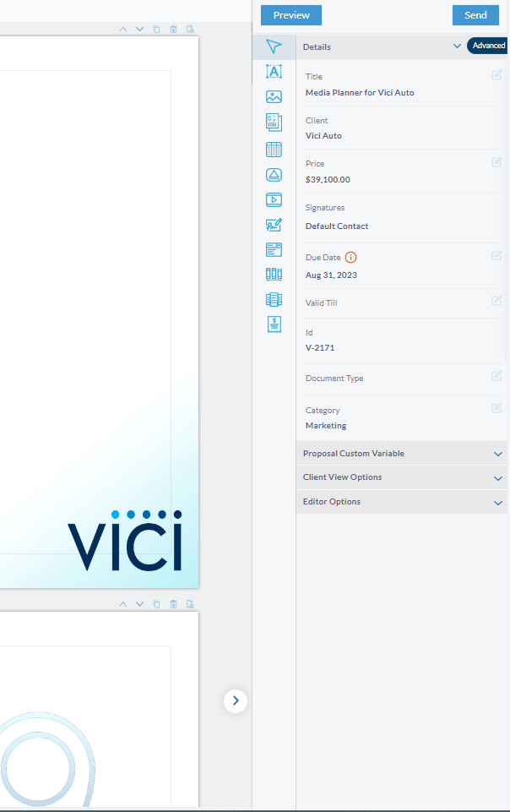510x812 pixels.
Task: Move second page down with arrow
Action: point(139,604)
